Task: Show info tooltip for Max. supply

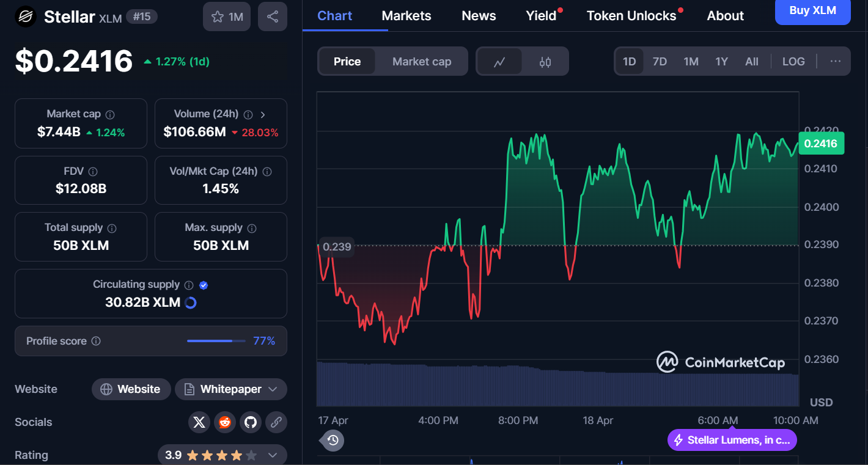Action: [252, 228]
